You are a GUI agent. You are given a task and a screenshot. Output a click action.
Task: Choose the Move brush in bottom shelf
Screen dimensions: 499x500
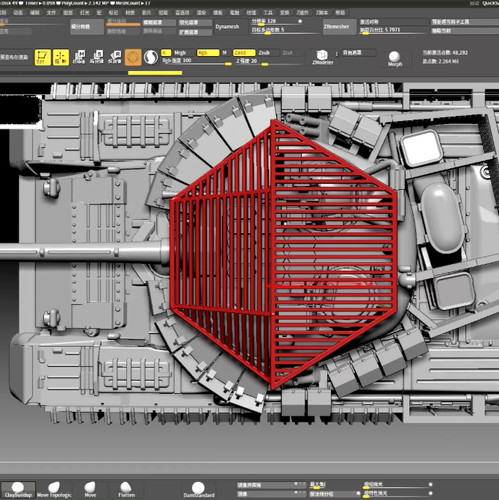coord(90,490)
